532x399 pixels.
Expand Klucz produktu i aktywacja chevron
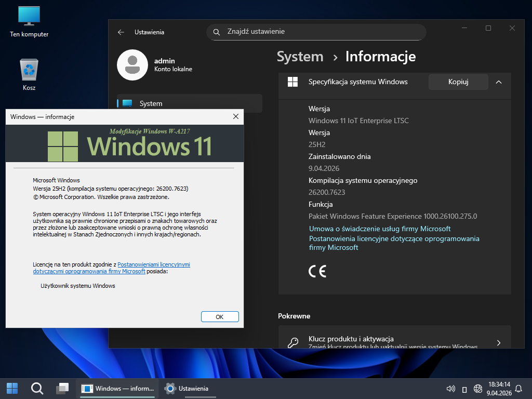click(498, 343)
